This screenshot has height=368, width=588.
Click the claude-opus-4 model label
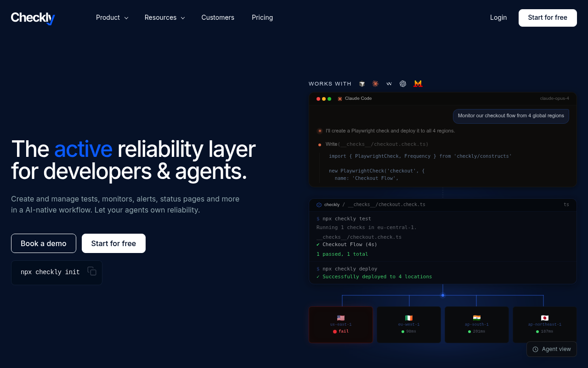pos(554,98)
